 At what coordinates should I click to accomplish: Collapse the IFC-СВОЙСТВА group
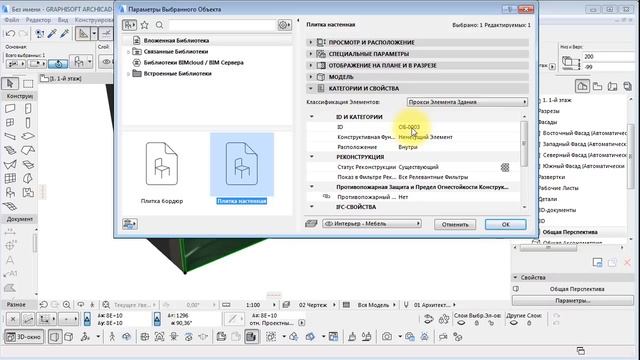pos(312,207)
